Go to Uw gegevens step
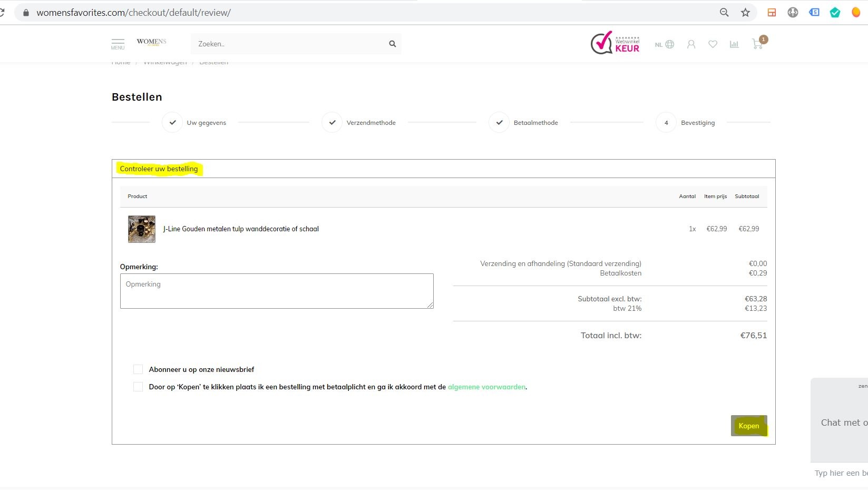Viewport: 868px width, 491px height. click(x=194, y=122)
